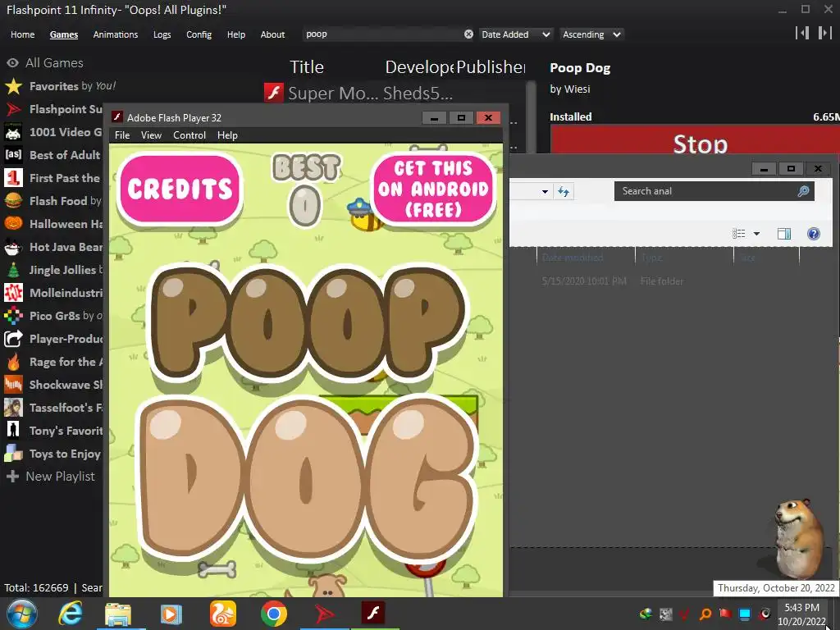Select the Poop Dog title in details panel

pyautogui.click(x=580, y=68)
